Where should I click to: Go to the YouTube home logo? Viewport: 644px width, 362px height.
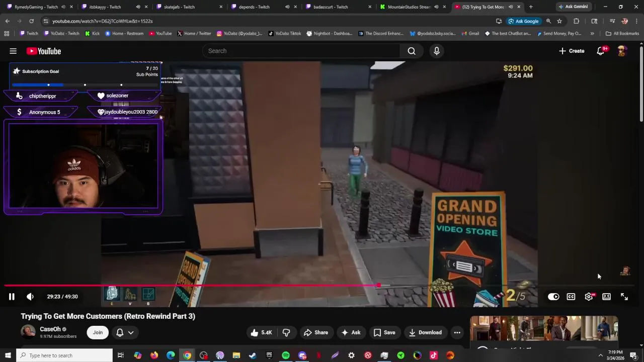44,51
